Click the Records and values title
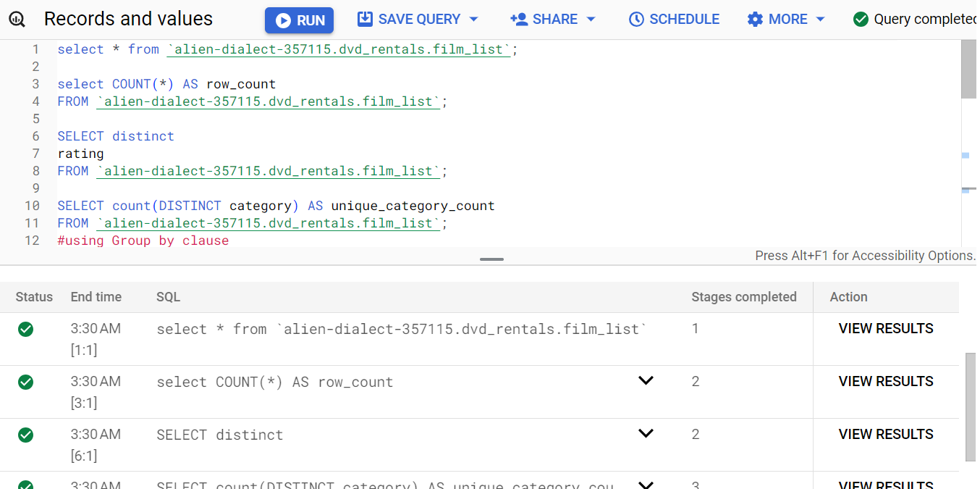 (128, 19)
